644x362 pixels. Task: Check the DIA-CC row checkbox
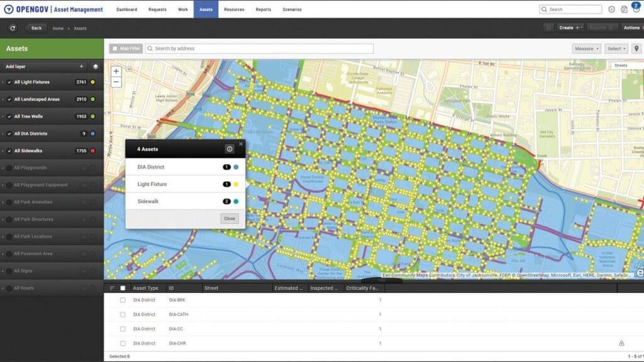coord(123,329)
